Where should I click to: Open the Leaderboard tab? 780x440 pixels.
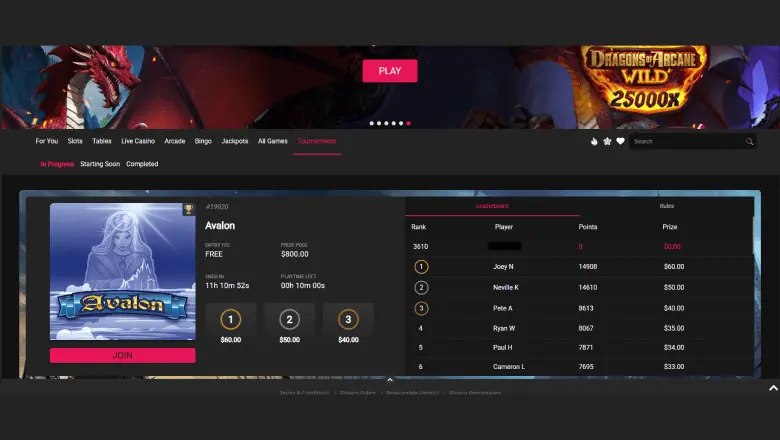click(x=492, y=206)
